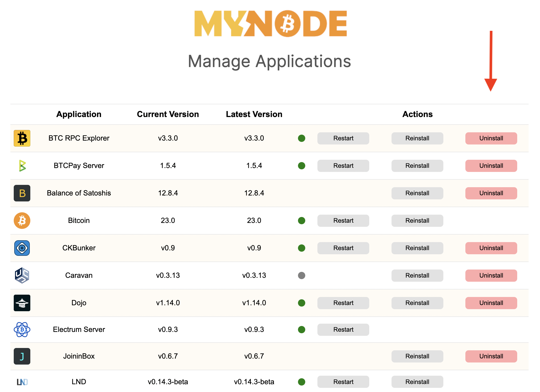Restart BTCPay Server
The image size is (540, 392).
coord(343,166)
